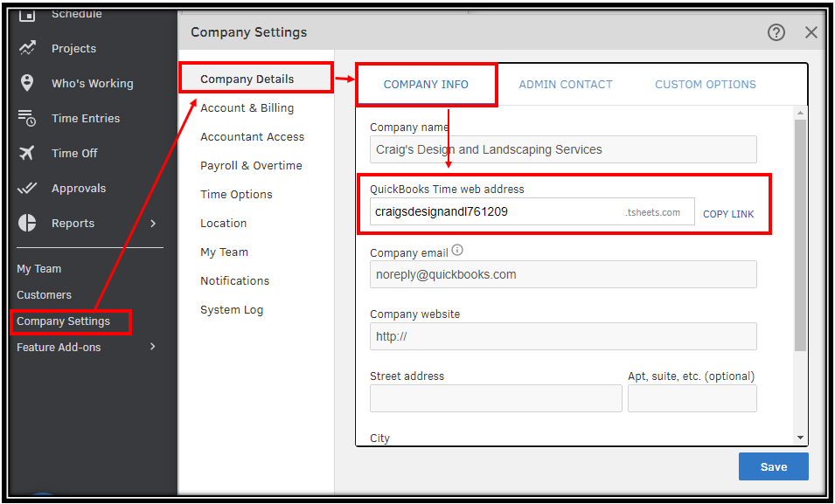
Task: Open Approvals in the sidebar
Action: [x=79, y=189]
